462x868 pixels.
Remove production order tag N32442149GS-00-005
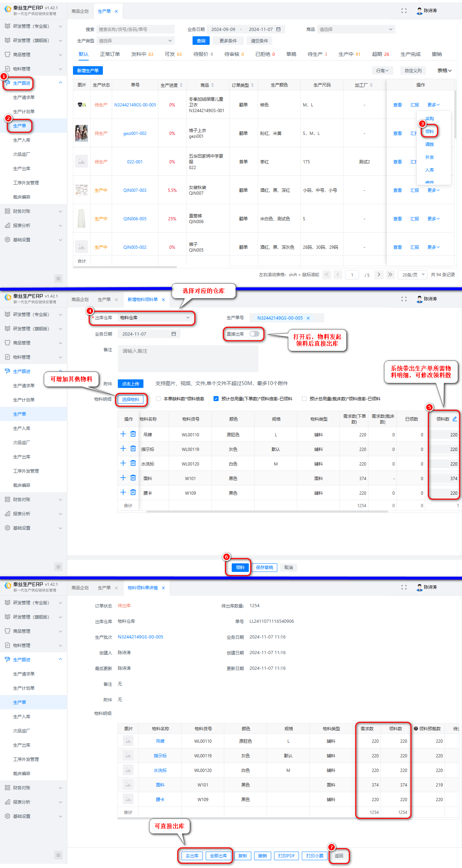[x=308, y=318]
